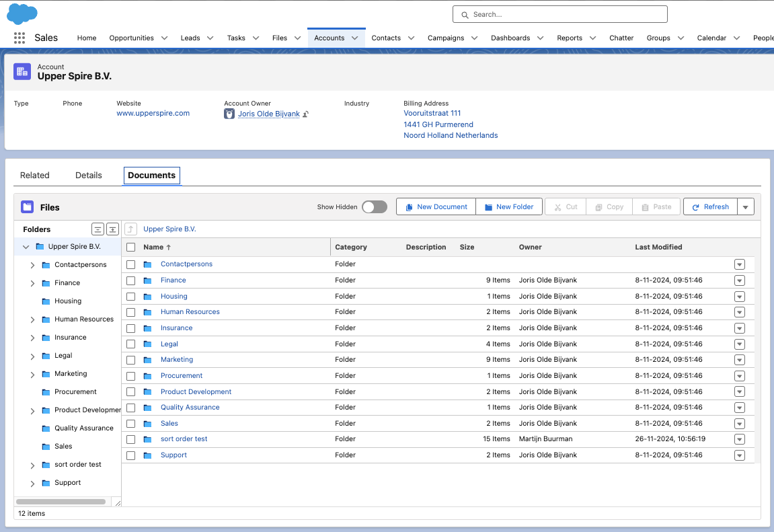
Task: Check the sort order test row checkbox
Action: tap(131, 439)
